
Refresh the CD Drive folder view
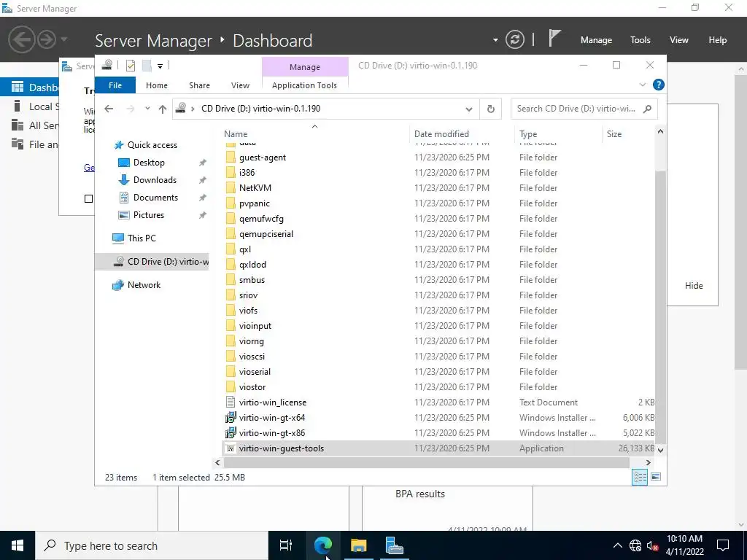pyautogui.click(x=491, y=109)
